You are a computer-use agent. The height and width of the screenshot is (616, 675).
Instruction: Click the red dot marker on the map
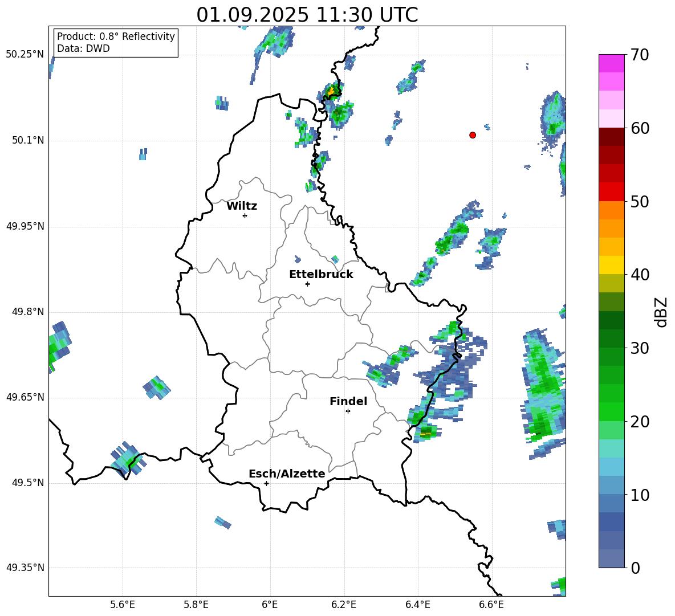click(x=472, y=135)
